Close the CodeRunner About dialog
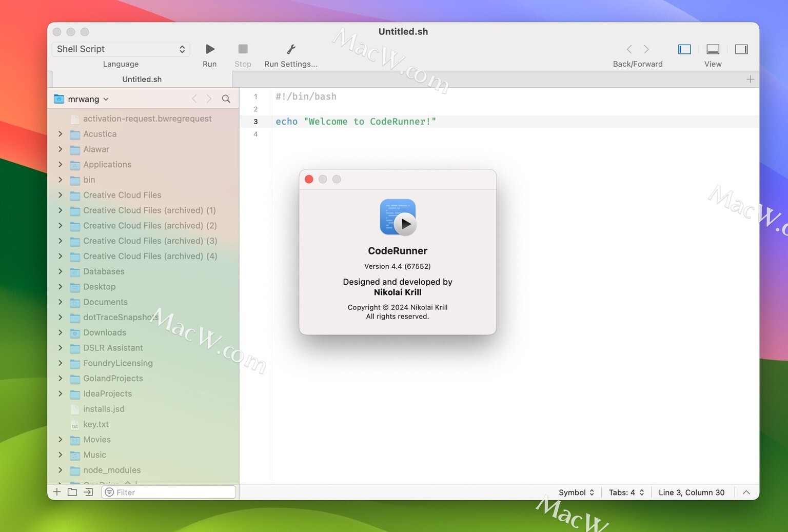The height and width of the screenshot is (532, 788). pos(309,179)
